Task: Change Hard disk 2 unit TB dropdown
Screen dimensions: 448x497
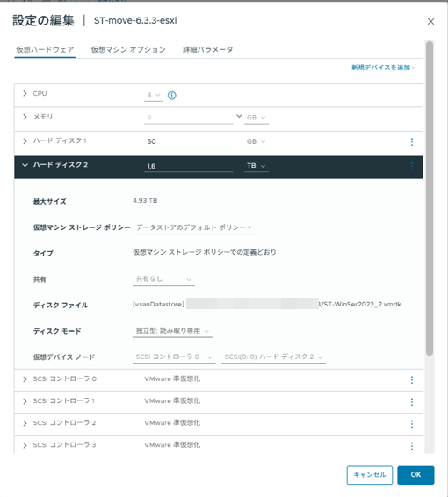Action: pyautogui.click(x=257, y=166)
